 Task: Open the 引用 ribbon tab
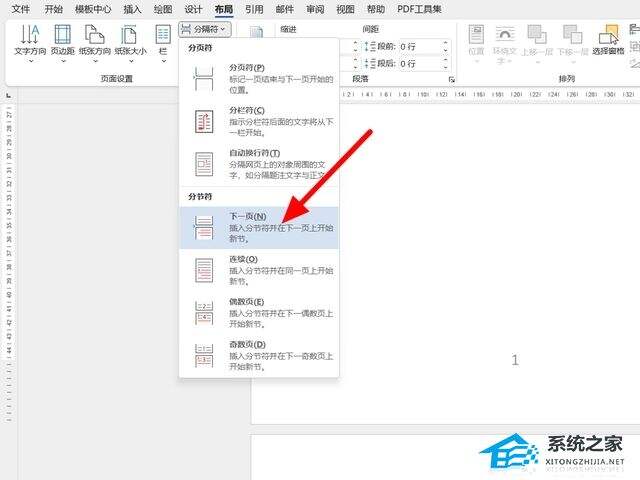tap(254, 9)
